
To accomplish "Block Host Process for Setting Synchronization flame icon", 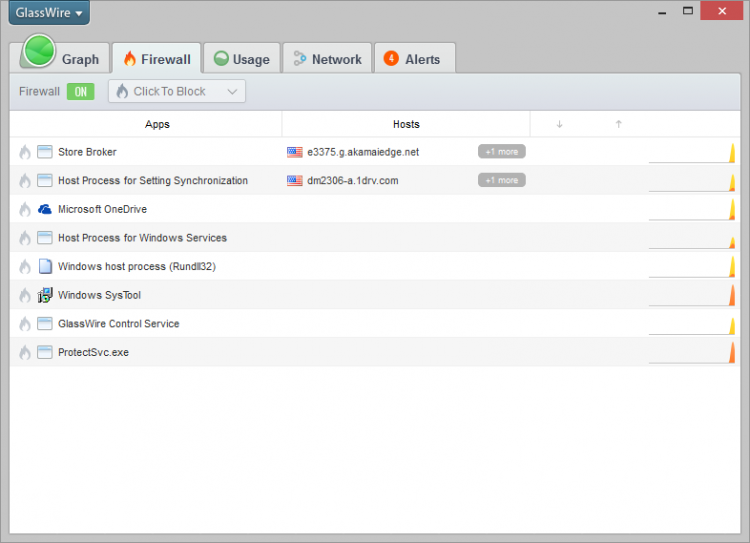I will point(25,181).
